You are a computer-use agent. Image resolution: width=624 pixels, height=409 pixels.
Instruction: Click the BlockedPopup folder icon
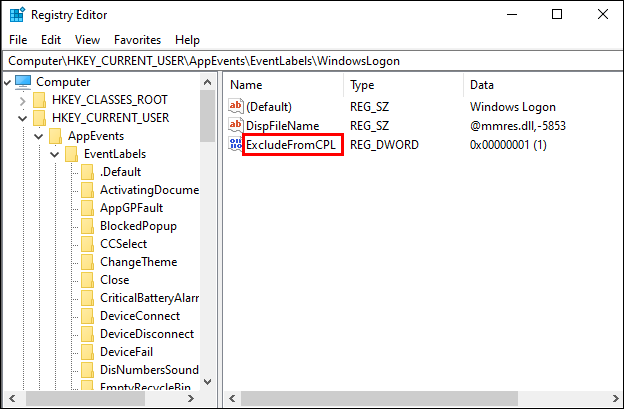[87, 226]
